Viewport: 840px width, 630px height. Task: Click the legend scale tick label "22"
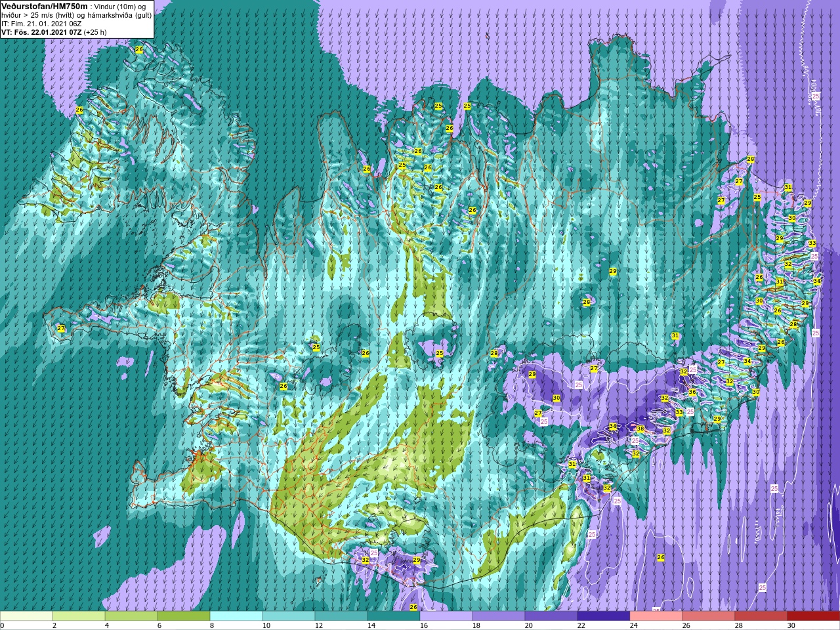[581, 625]
